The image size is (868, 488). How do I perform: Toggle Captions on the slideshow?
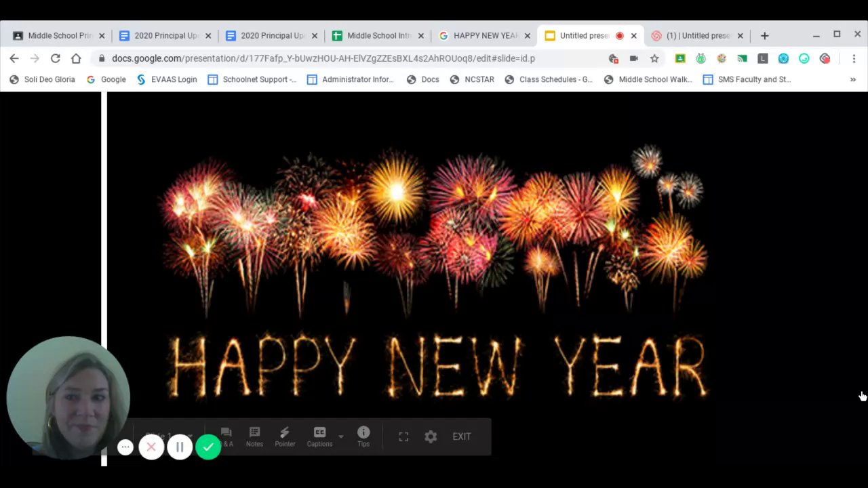[319, 436]
